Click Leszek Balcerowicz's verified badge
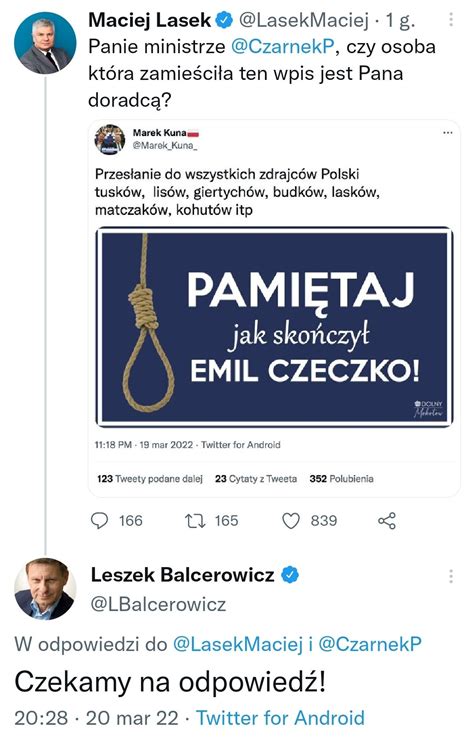This screenshot has width=474, height=745. [290, 575]
